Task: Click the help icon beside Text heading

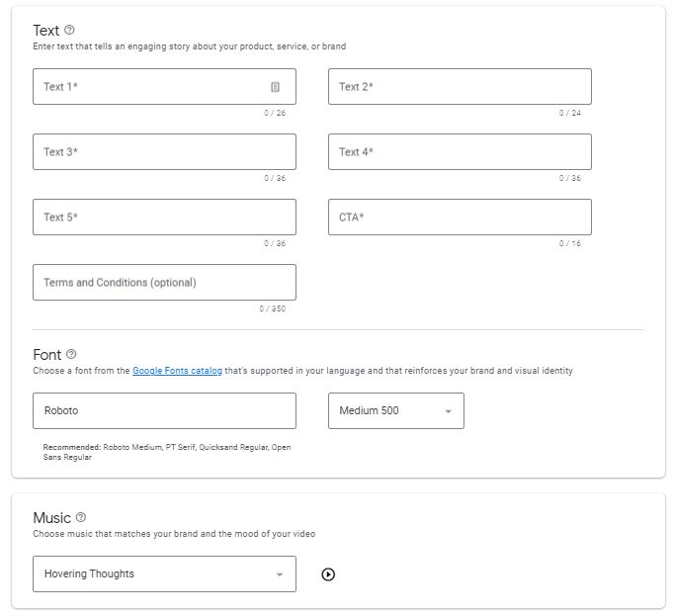Action: [x=69, y=31]
